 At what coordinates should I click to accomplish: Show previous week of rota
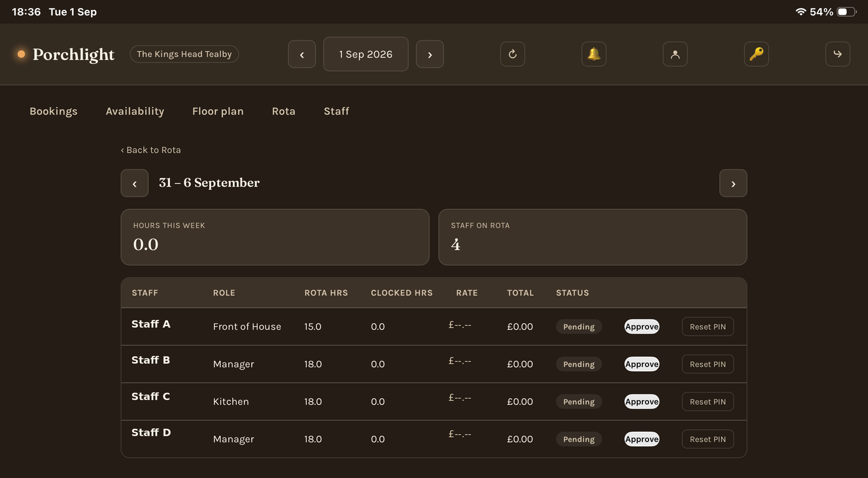tap(135, 184)
